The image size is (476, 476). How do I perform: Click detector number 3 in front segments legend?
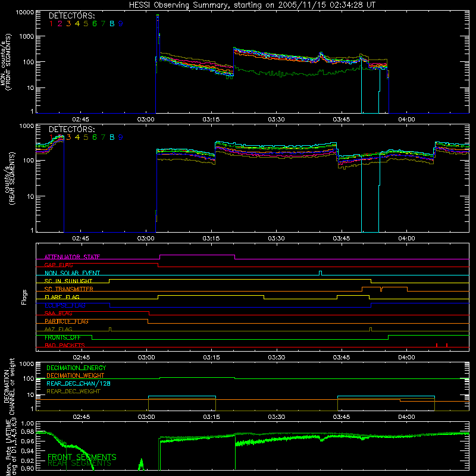coord(68,24)
